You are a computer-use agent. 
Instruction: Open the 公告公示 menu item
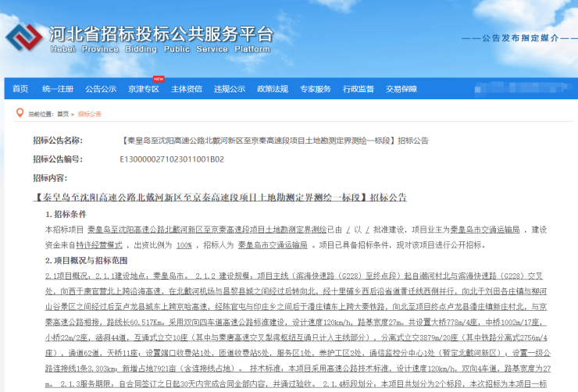coord(101,89)
